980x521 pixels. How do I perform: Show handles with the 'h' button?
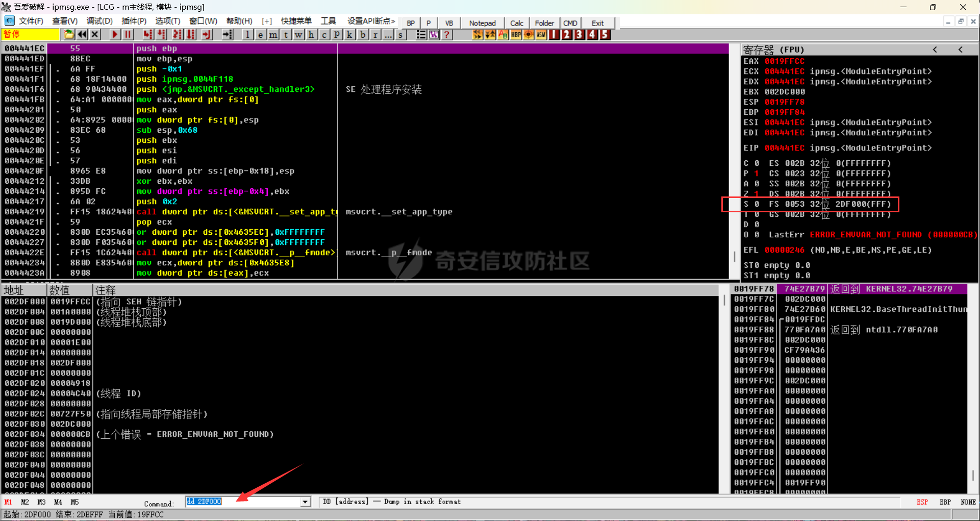(311, 35)
